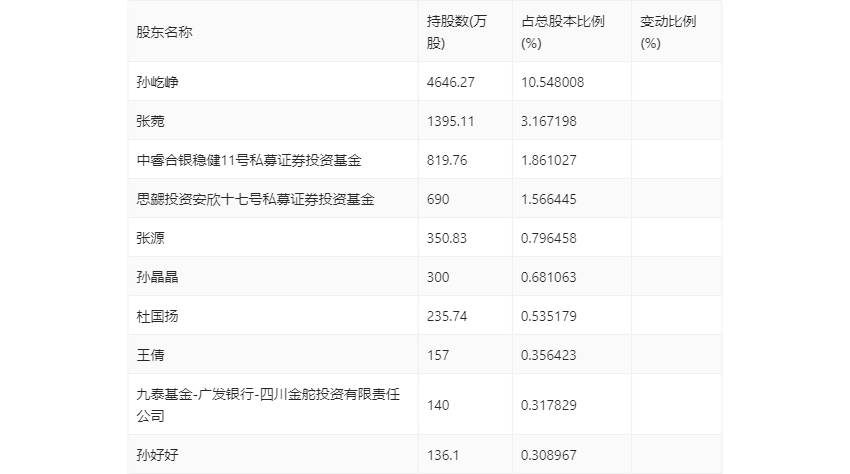
Task: Select shareholder name 王倩
Action: 150,355
